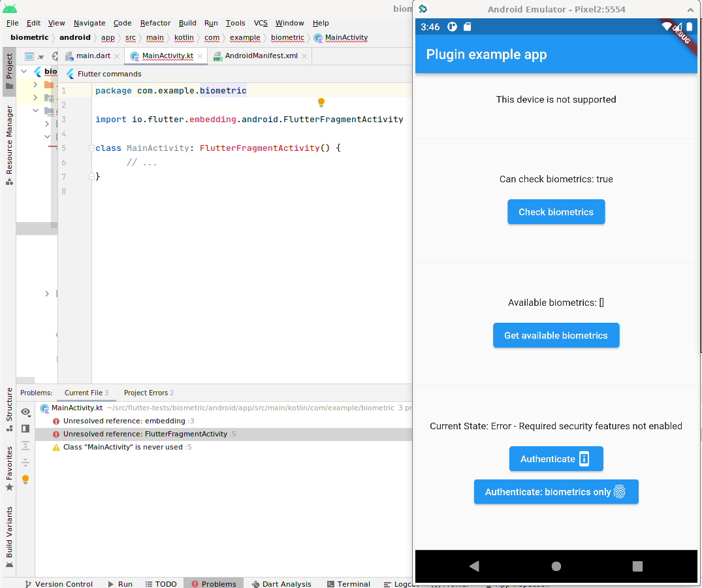Viewport: 702px width, 588px height.
Task: Click the quick-fix lightbulb in the editor
Action: [321, 103]
